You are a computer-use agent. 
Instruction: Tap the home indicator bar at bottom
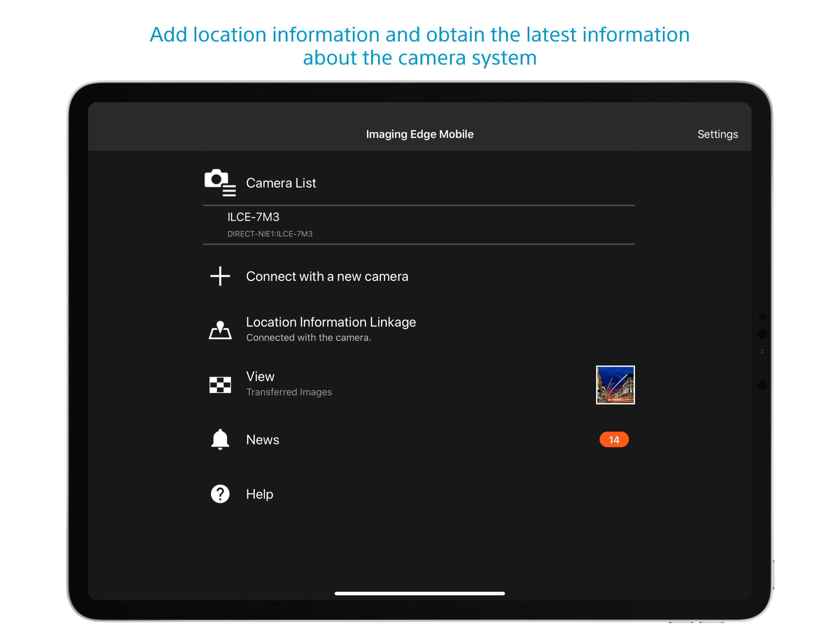[419, 593]
